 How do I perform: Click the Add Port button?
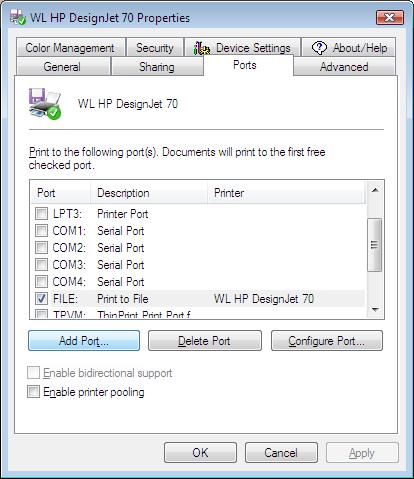[84, 341]
